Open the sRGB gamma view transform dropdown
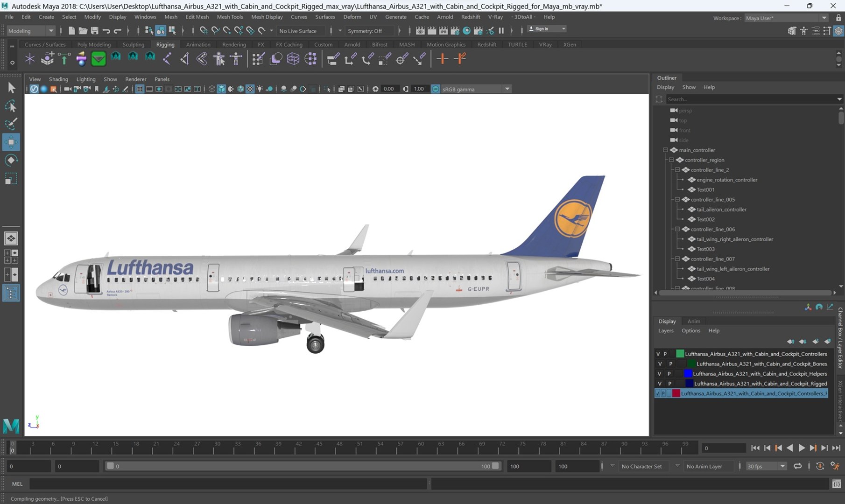The height and width of the screenshot is (504, 845). pyautogui.click(x=476, y=89)
